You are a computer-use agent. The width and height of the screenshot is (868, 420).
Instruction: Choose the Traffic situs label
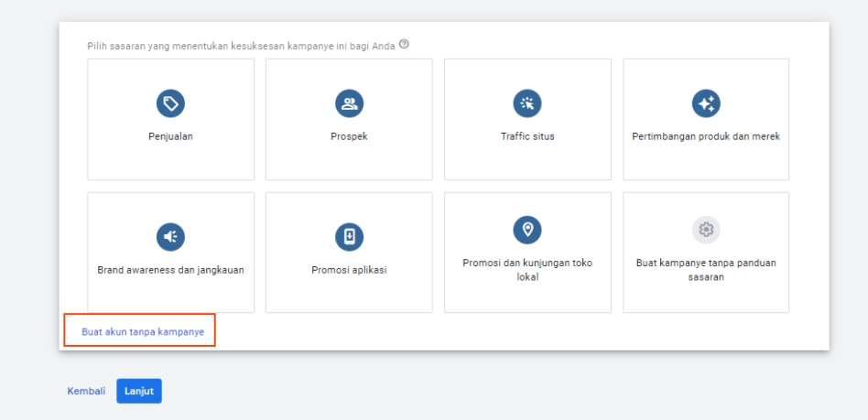[x=527, y=136]
